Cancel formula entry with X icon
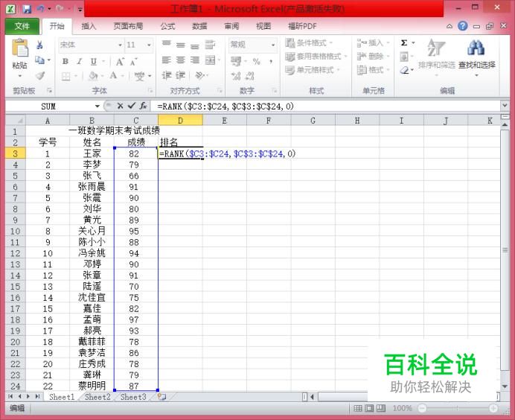The height and width of the screenshot is (420, 515). click(121, 106)
